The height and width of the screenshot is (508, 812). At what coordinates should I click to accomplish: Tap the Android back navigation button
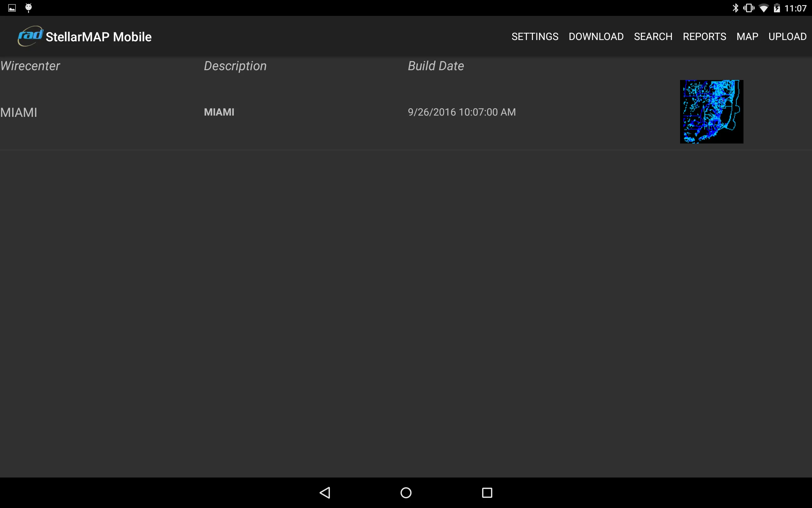(x=325, y=492)
